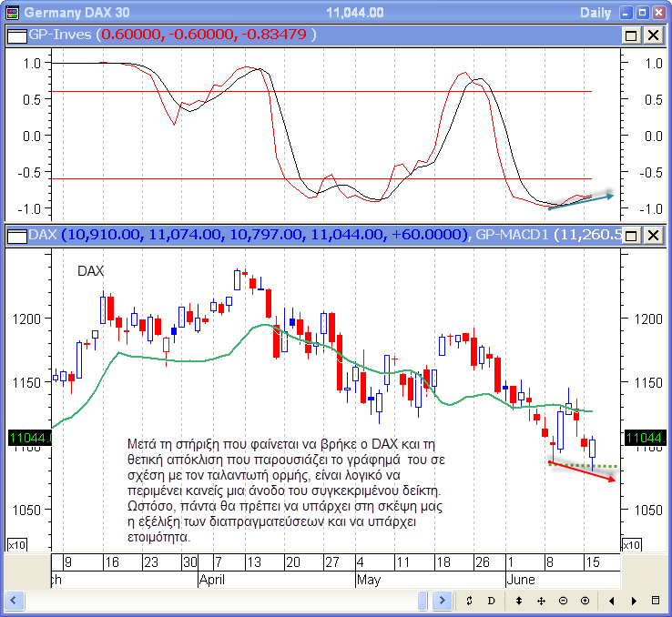Click the June month label on time axis
The width and height of the screenshot is (672, 617).
click(x=521, y=580)
